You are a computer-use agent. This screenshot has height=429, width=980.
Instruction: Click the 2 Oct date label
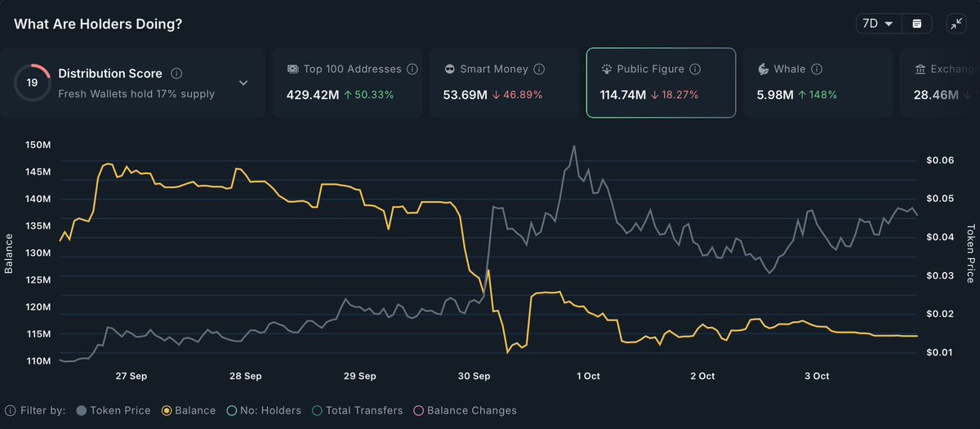(x=702, y=376)
